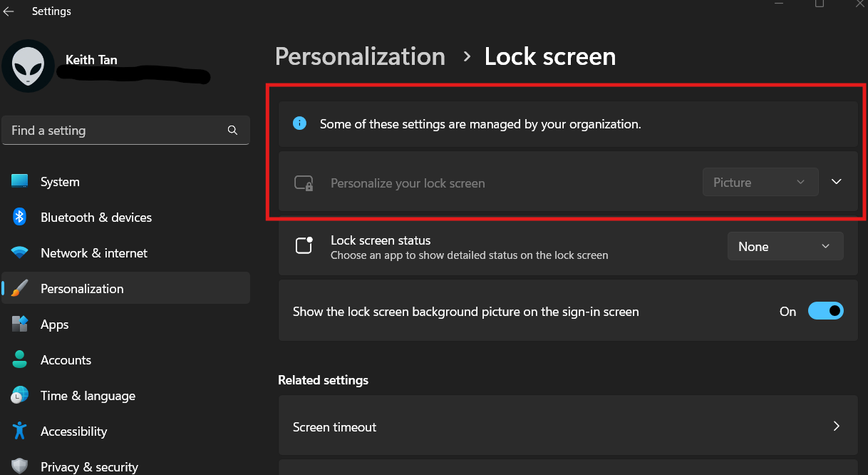
Task: Select Personalization in the navigation menu
Action: click(82, 288)
